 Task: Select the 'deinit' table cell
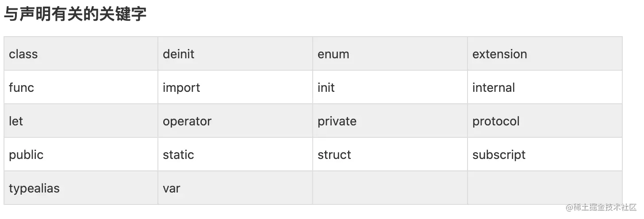coord(235,54)
